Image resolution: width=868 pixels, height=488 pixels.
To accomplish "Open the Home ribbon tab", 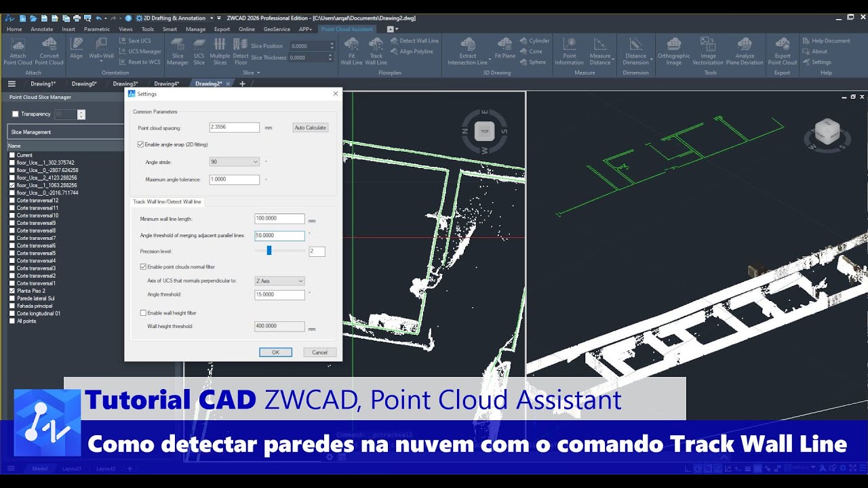I will pyautogui.click(x=14, y=29).
